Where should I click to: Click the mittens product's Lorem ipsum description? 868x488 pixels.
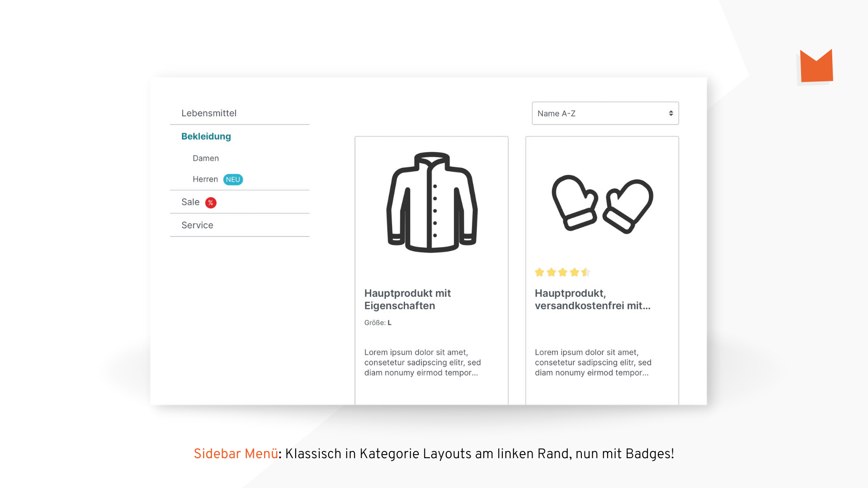593,362
